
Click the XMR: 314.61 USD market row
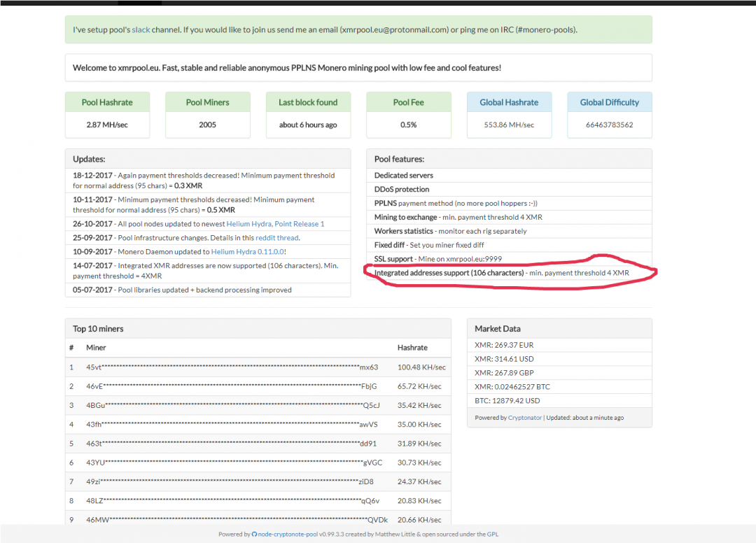pos(503,359)
